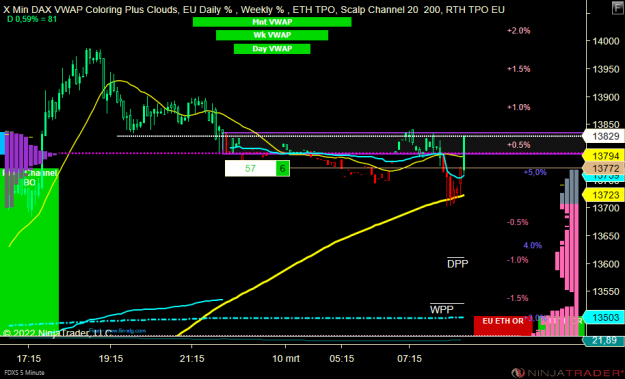Image resolution: width=625 pixels, height=379 pixels.
Task: Click the +5,0% weekly label
Action: 535,172
